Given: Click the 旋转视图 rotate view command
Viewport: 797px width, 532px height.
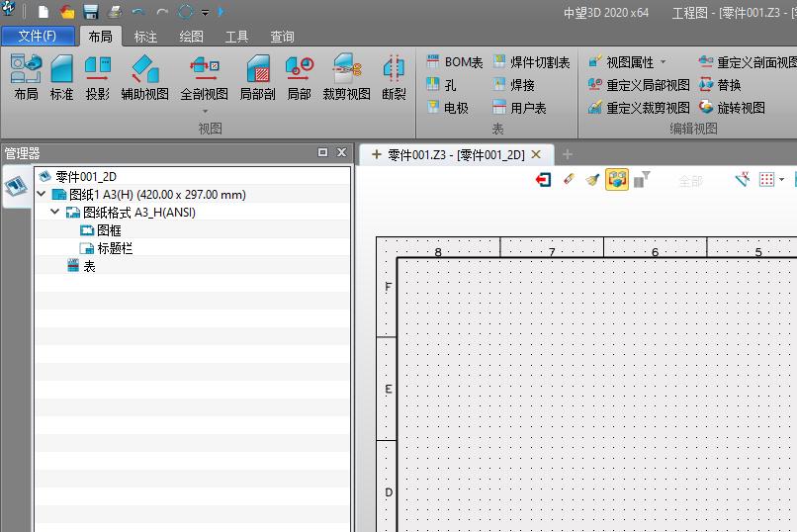Looking at the screenshot, I should (732, 107).
